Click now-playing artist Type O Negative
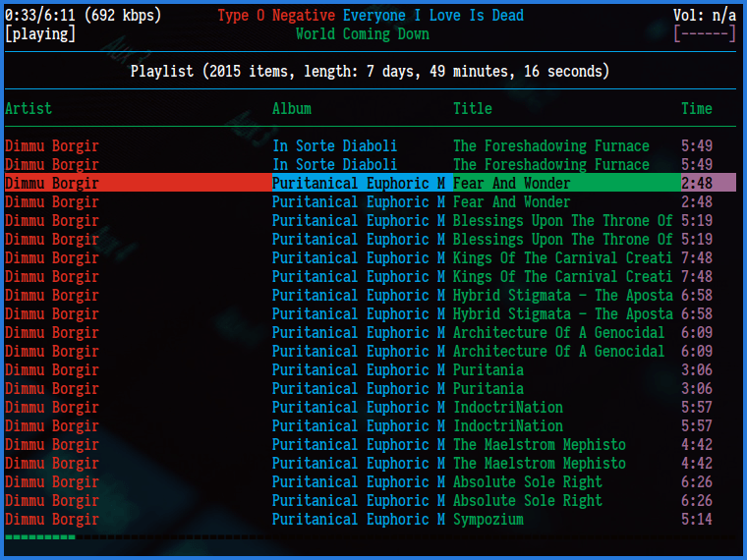This screenshot has width=747, height=560. click(276, 16)
